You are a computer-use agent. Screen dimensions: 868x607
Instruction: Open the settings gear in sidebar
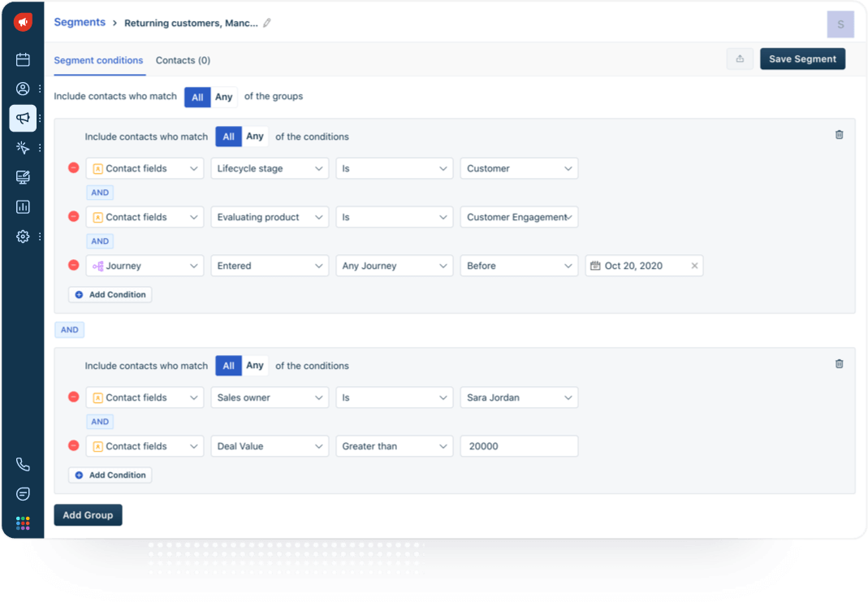23,236
